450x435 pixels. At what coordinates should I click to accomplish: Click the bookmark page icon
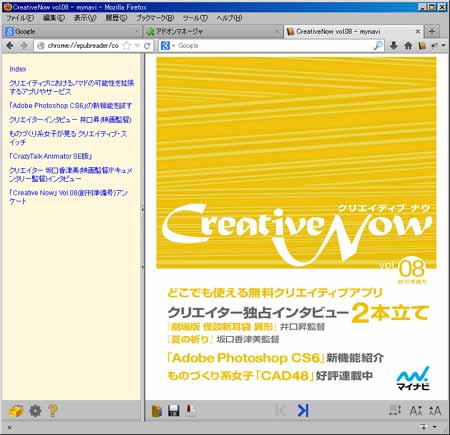(191, 410)
